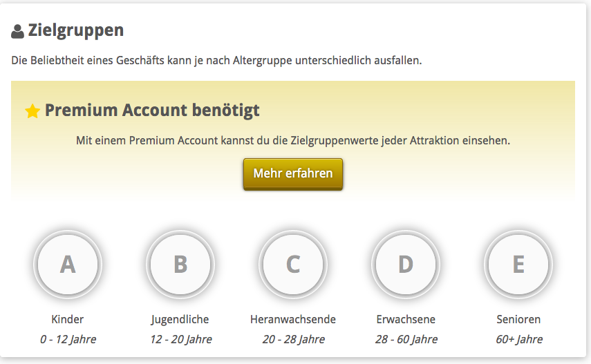Click the 20 - 28 Jahre age range
Viewport: 591px width, 364px height.
pos(293,339)
